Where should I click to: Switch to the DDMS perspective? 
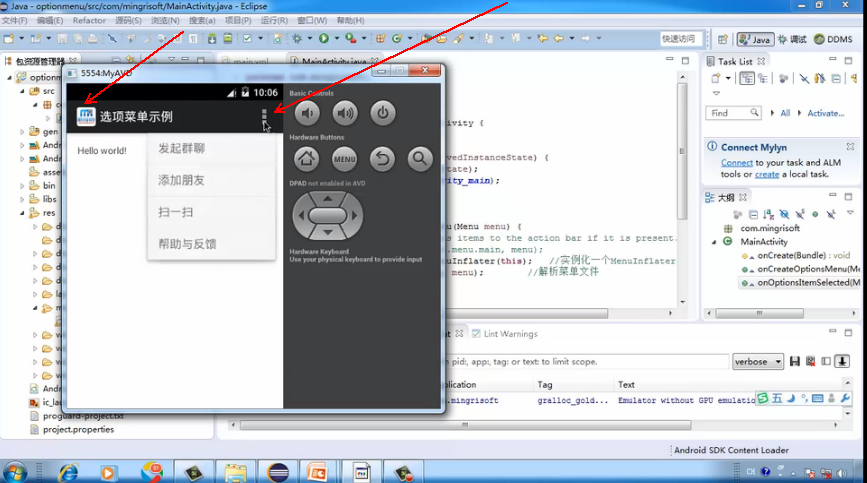pos(833,39)
